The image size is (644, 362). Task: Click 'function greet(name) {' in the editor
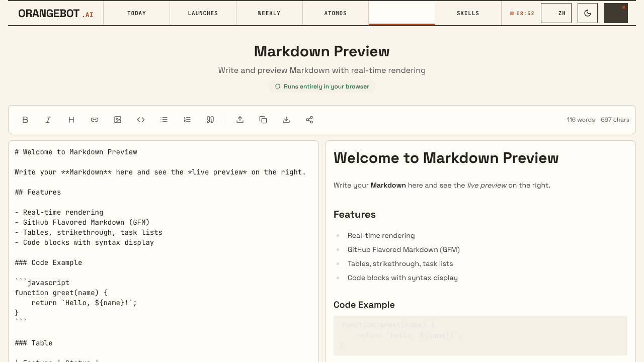coord(61,293)
